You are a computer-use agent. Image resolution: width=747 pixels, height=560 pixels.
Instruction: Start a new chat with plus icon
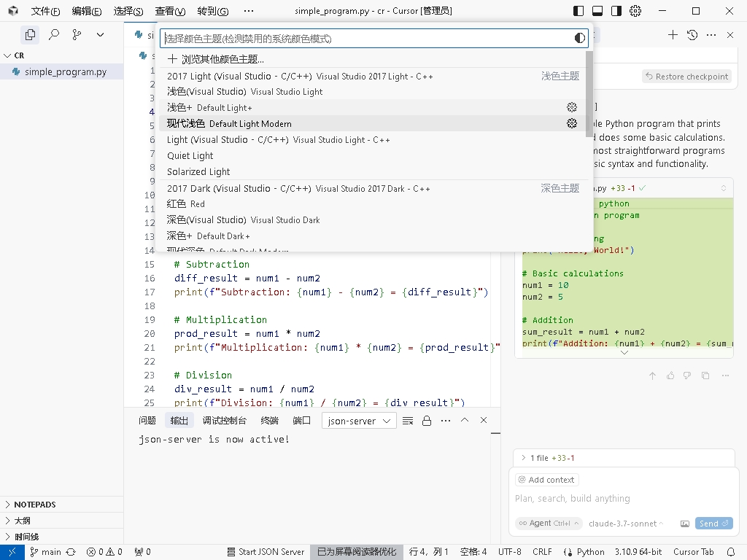click(673, 35)
